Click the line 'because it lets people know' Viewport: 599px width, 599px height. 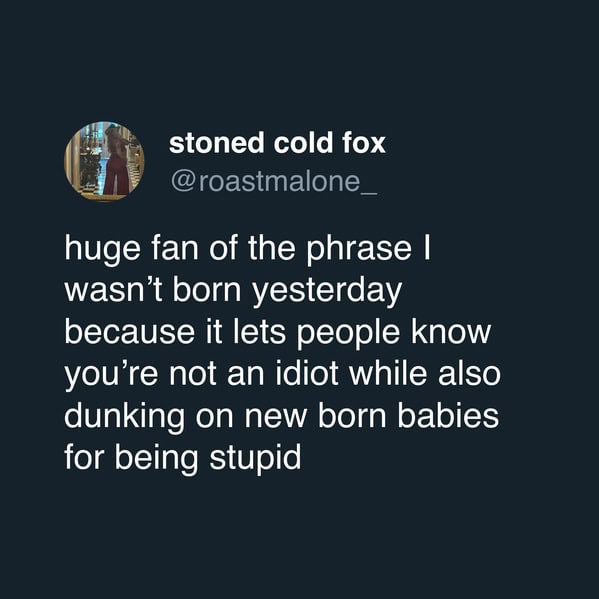pos(277,332)
